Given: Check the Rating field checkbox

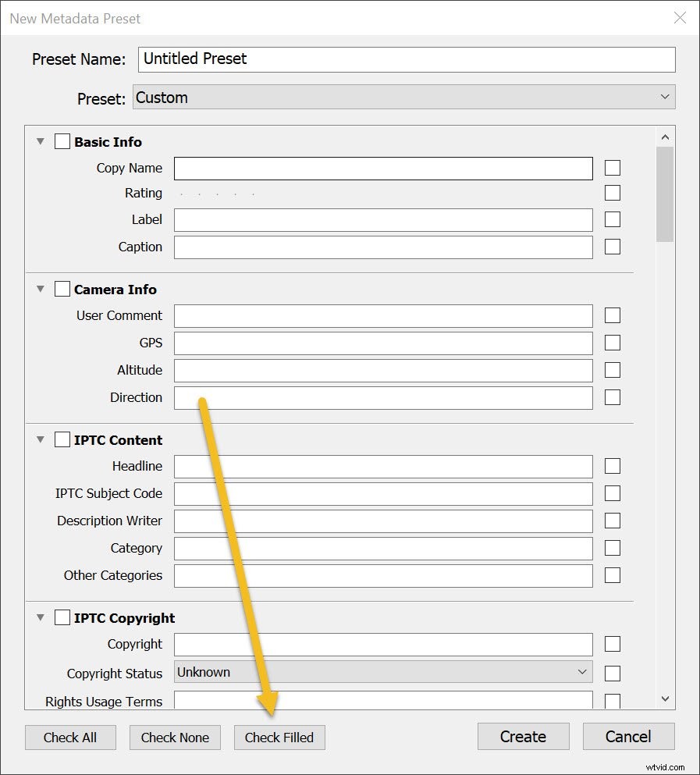Looking at the screenshot, I should [x=612, y=192].
